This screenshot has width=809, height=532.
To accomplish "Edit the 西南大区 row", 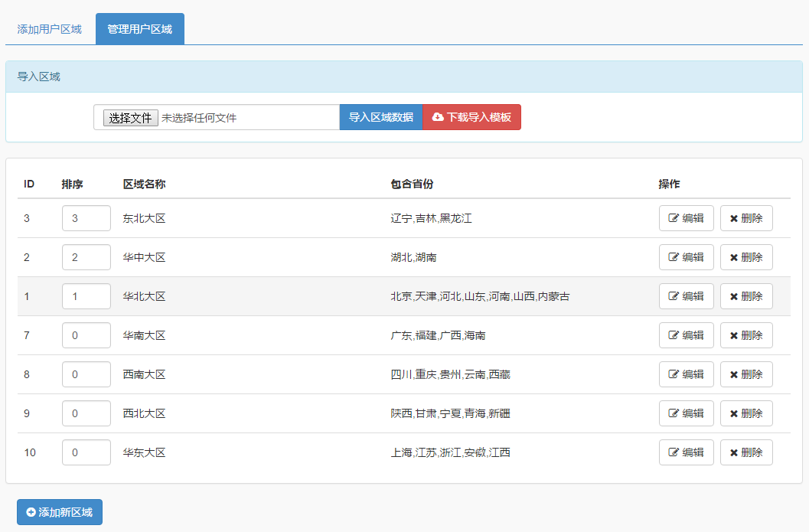I will click(x=687, y=374).
